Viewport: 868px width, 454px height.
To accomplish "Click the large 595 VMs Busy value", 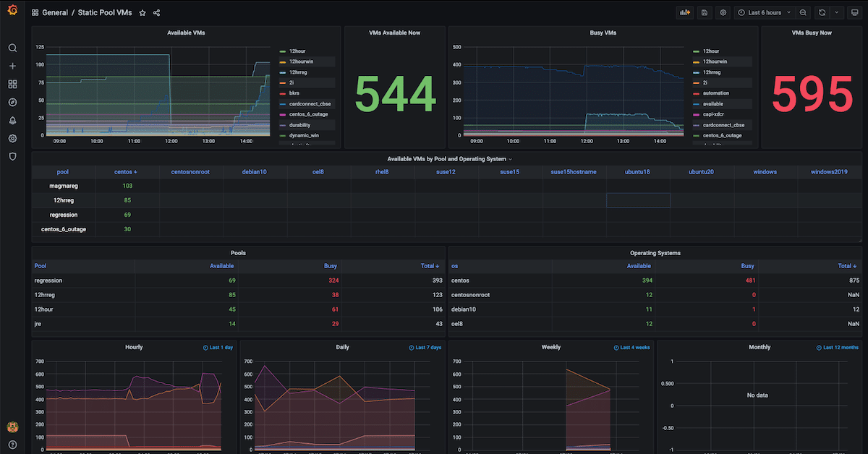I will (812, 94).
